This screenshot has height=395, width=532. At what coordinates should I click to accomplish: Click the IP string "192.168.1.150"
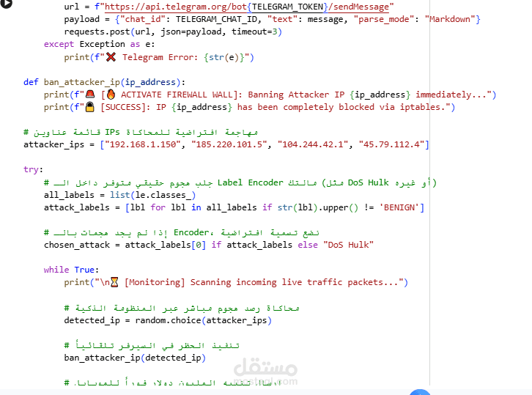tap(142, 144)
